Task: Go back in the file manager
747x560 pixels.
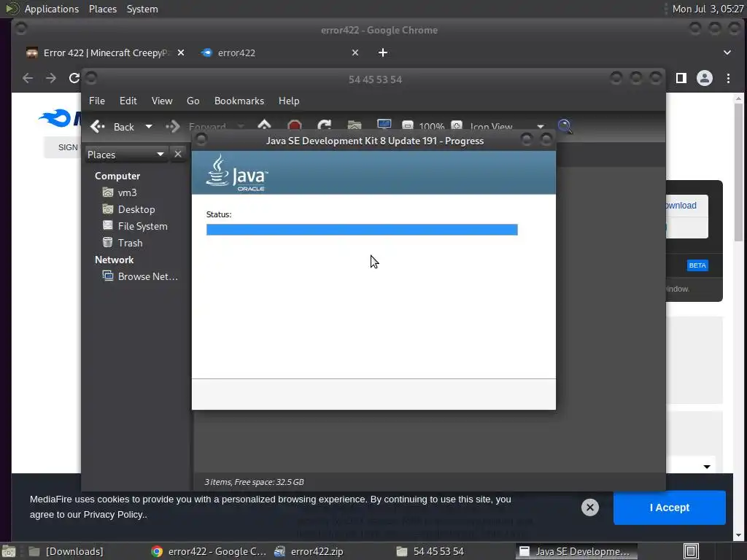Action: [x=112, y=127]
